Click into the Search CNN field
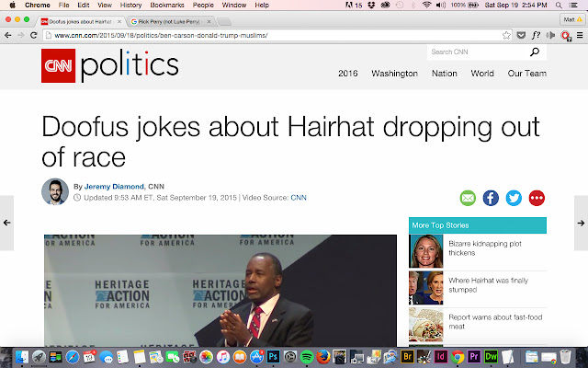 478,52
